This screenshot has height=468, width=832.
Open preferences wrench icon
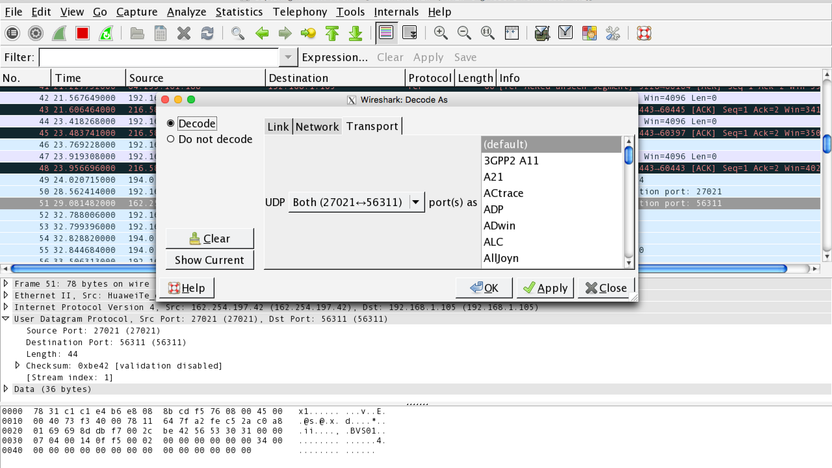[612, 33]
